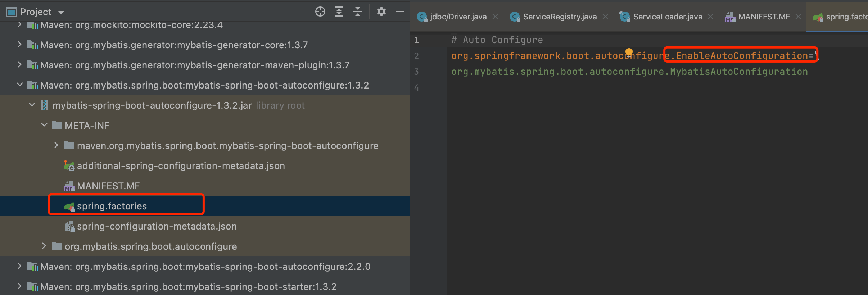Click the Expand All toolbar icon
This screenshot has height=295, width=868.
pos(339,12)
